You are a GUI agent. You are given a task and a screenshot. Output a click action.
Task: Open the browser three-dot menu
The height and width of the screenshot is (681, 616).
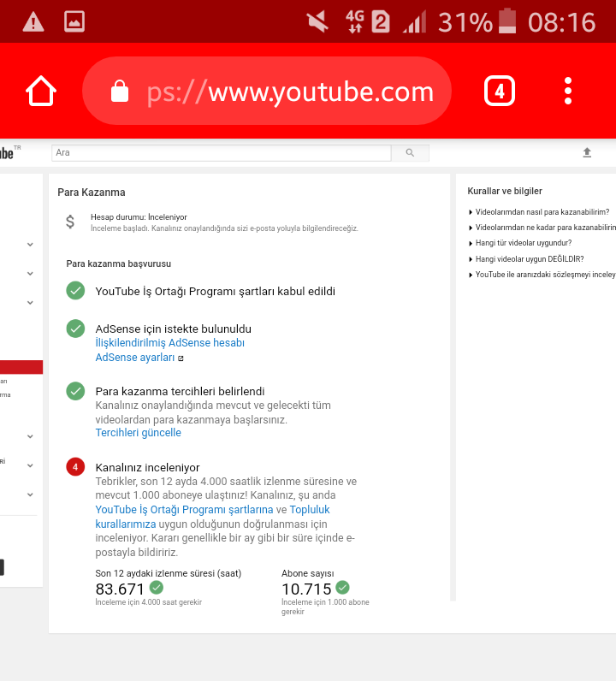coord(568,91)
